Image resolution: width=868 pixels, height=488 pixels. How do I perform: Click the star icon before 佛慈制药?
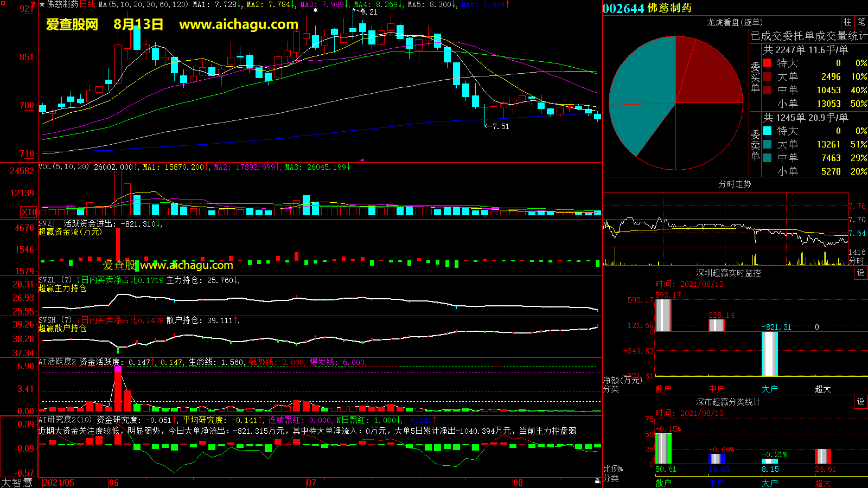[42, 4]
